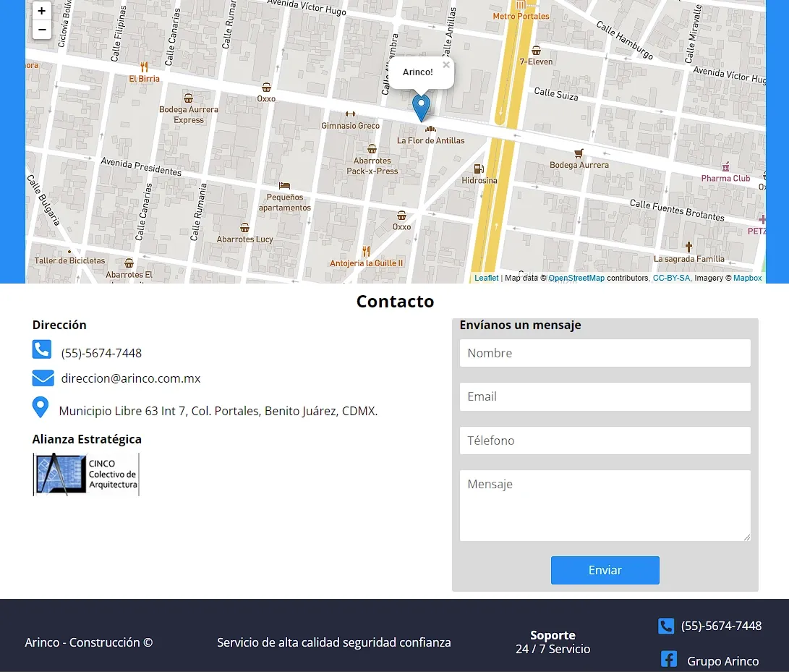Dismiss the Arinco popup with its × button
This screenshot has width=789, height=672.
[x=446, y=63]
